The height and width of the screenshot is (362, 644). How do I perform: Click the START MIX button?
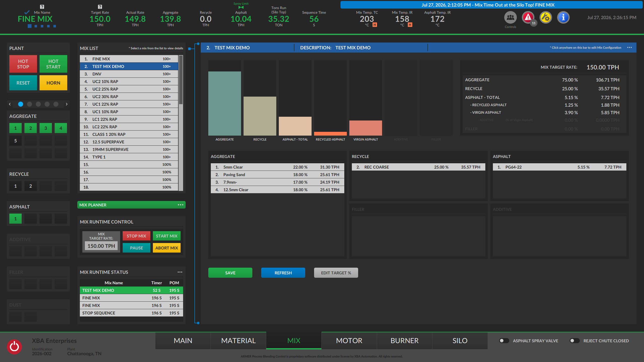coord(166,236)
